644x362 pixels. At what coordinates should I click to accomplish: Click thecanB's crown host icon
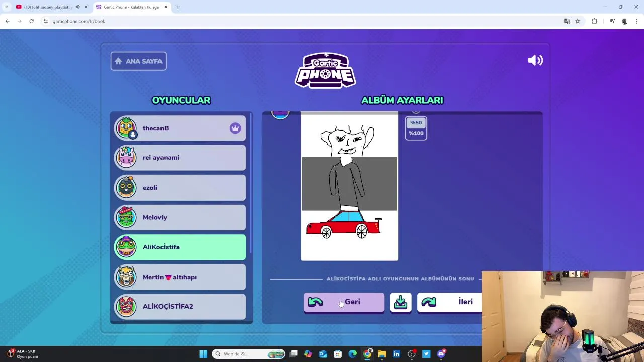click(x=235, y=128)
